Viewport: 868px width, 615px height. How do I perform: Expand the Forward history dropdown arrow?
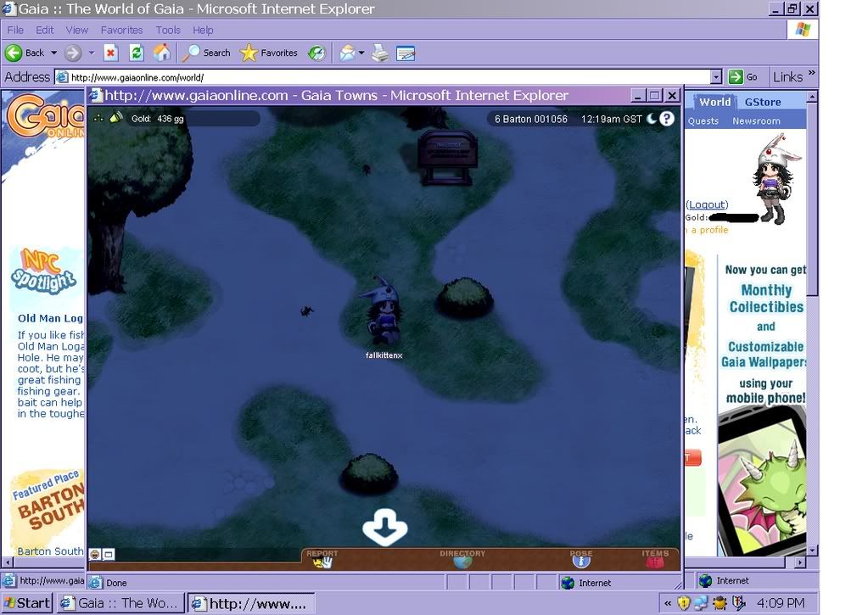point(92,53)
